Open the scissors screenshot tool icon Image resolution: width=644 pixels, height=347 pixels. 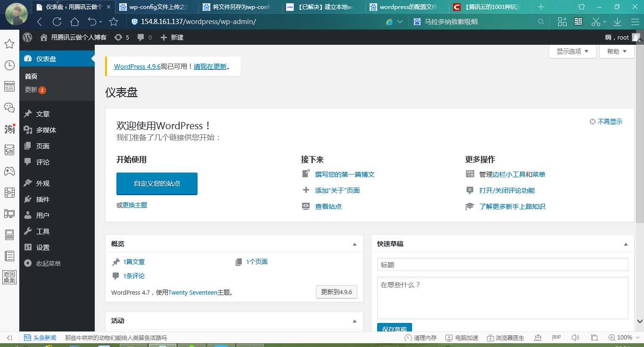click(595, 22)
